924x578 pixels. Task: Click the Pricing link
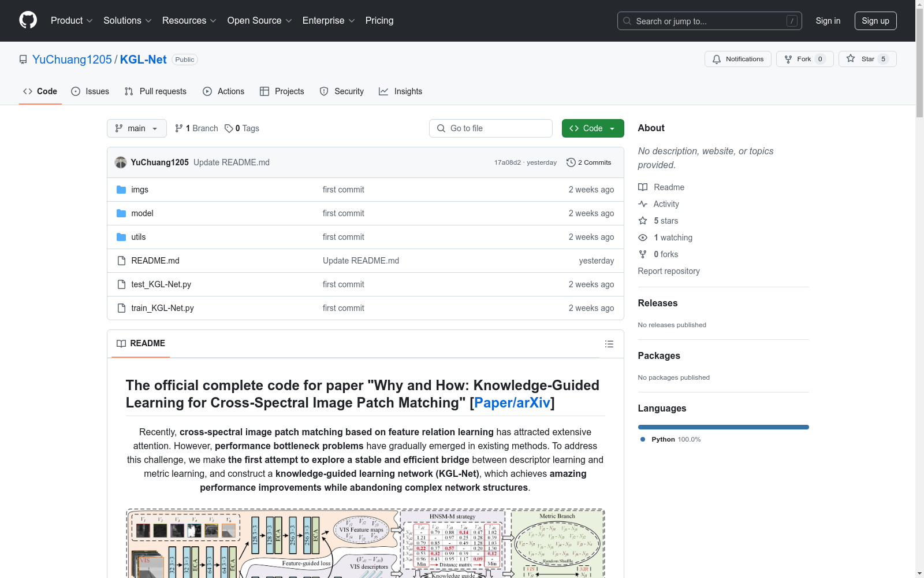[x=379, y=21]
